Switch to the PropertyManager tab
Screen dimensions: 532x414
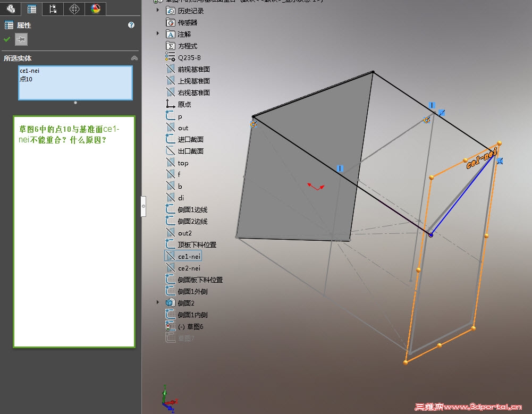tap(32, 9)
